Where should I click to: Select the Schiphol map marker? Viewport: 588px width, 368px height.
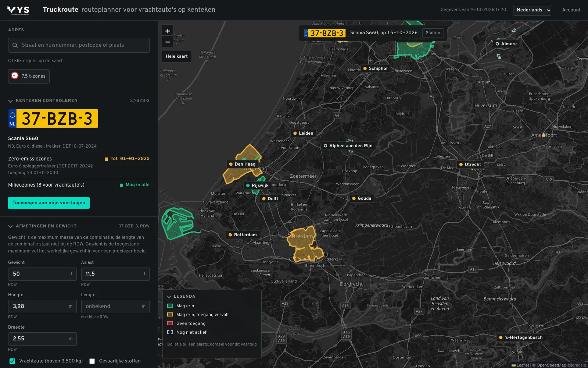(375, 68)
